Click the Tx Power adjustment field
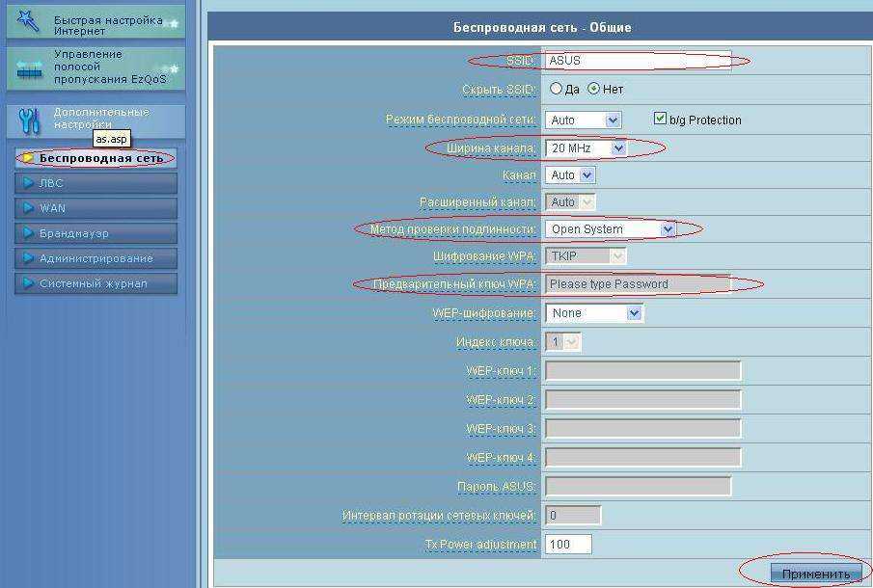The image size is (873, 588). [x=568, y=545]
